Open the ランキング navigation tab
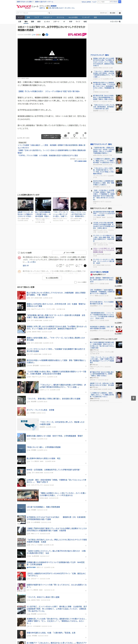 tap(86, 17)
